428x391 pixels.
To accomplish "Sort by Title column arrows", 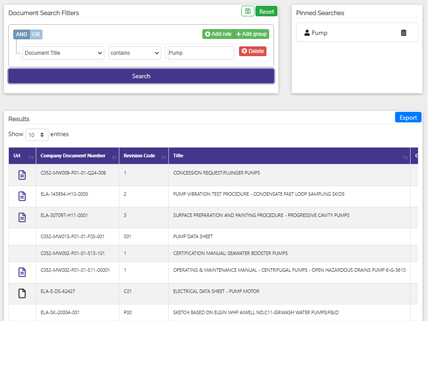I will (405, 157).
